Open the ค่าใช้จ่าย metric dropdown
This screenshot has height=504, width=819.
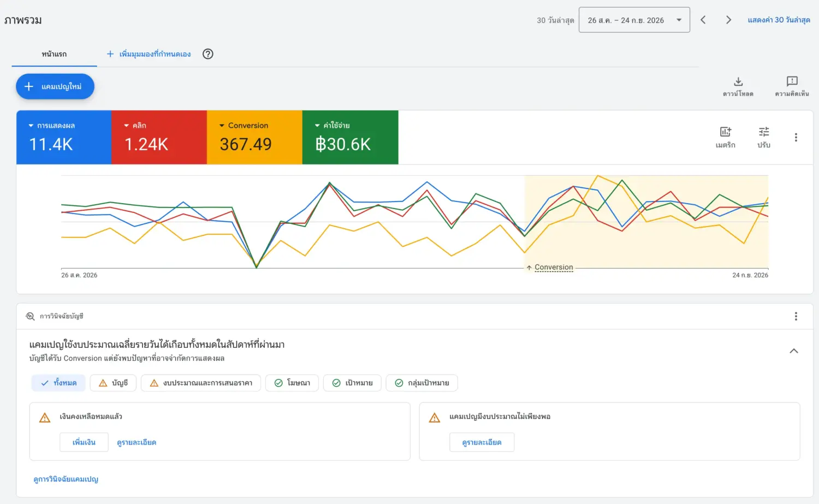tap(332, 126)
